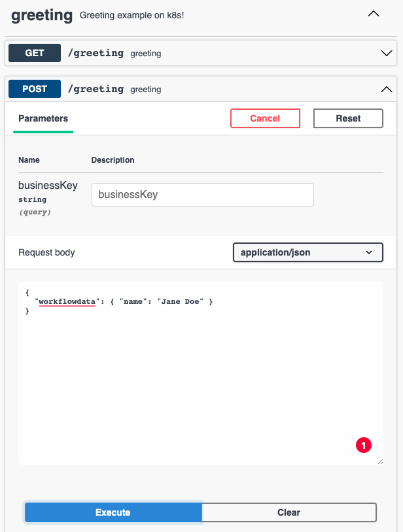403x532 pixels.
Task: Click the chevron at top of greeting section
Action: pos(373,14)
